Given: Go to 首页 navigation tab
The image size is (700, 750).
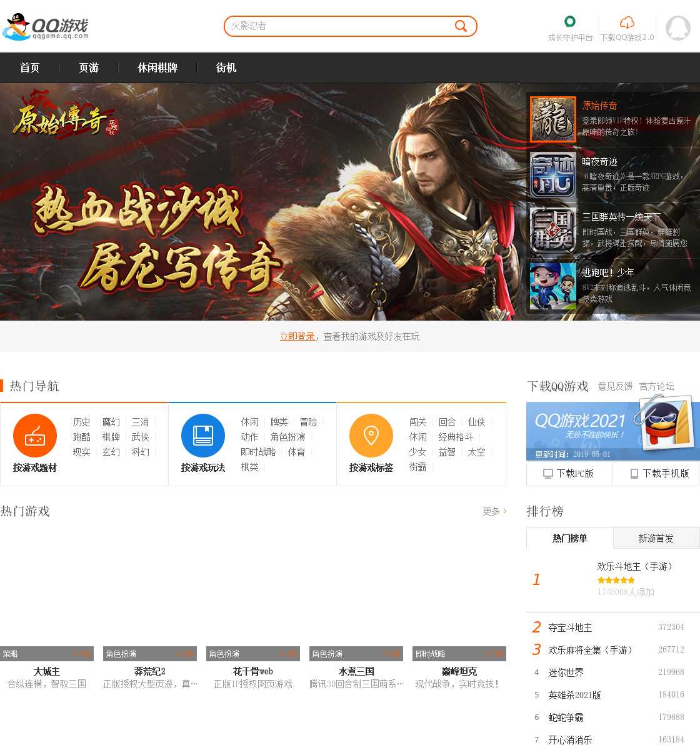Looking at the screenshot, I should tap(29, 67).
